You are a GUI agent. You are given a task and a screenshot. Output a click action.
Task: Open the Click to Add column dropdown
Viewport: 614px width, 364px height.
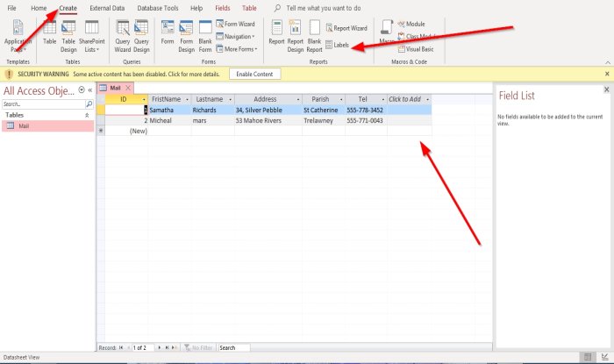[x=428, y=99]
